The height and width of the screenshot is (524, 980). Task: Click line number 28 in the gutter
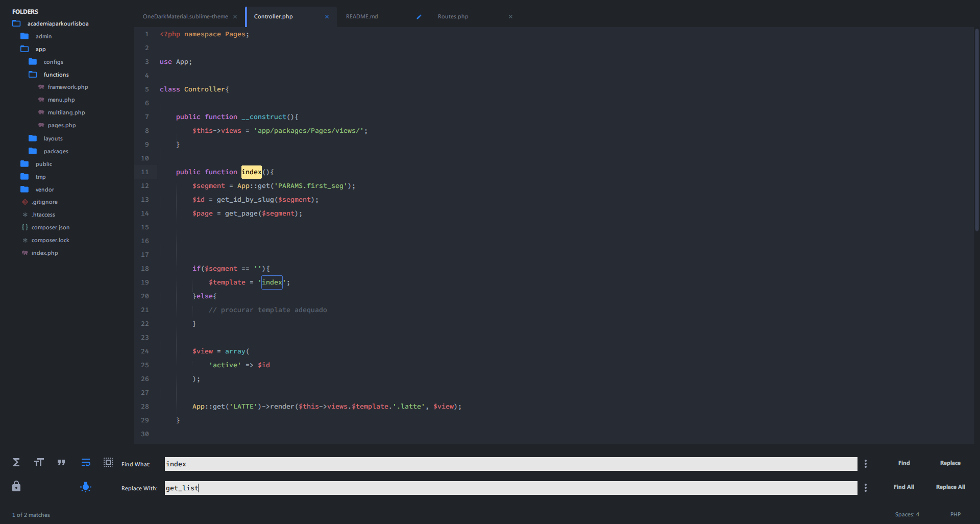[145, 407]
